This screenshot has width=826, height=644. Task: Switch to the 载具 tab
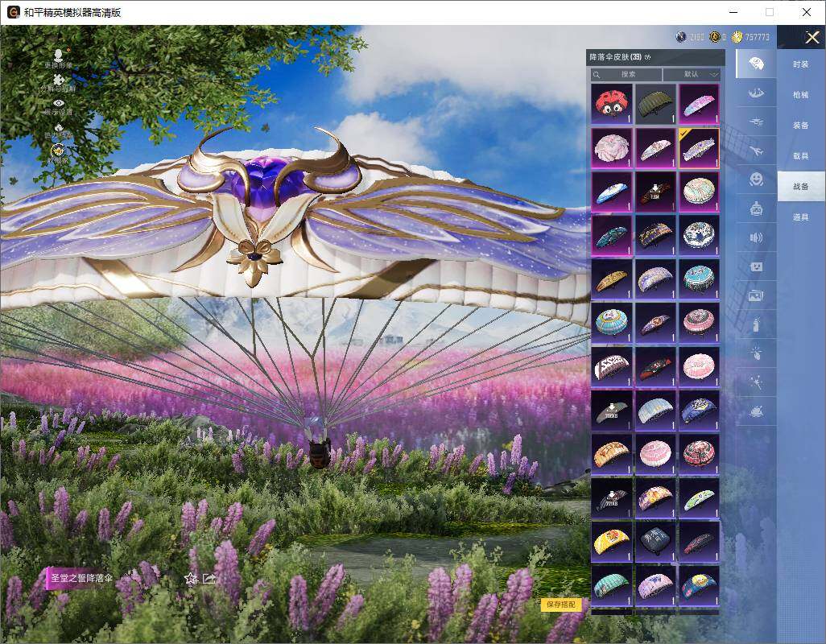coord(801,156)
